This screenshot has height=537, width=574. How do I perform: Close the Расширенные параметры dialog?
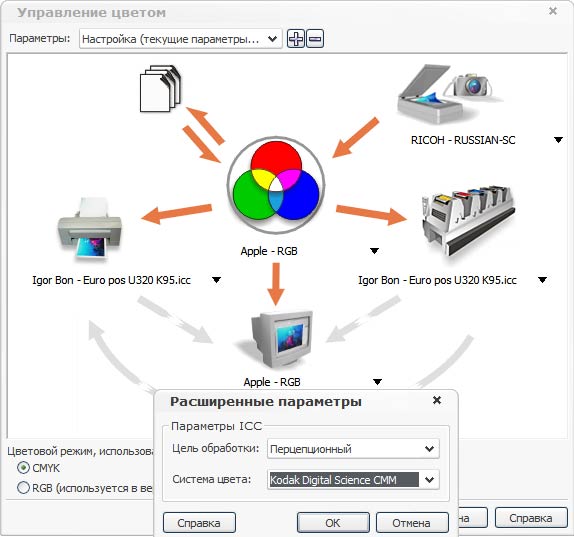pyautogui.click(x=437, y=400)
